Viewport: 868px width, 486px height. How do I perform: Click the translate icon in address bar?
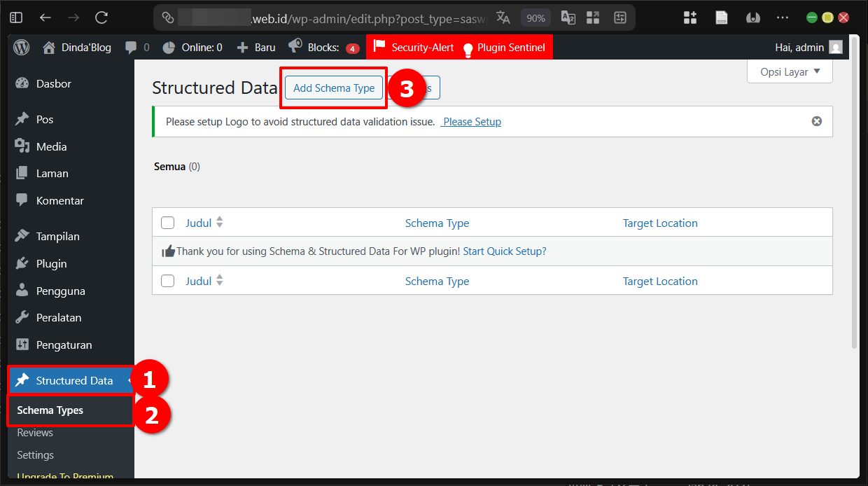(503, 18)
